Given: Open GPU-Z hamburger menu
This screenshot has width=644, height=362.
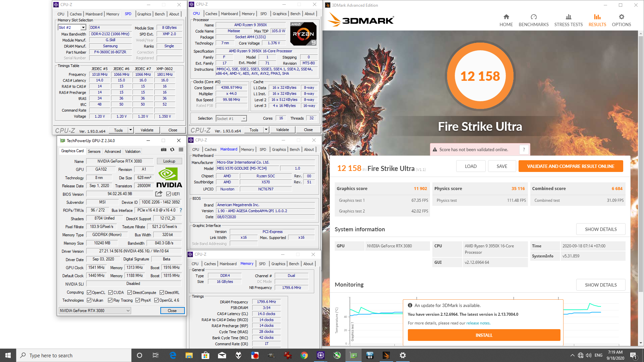Looking at the screenshot, I should 181,150.
